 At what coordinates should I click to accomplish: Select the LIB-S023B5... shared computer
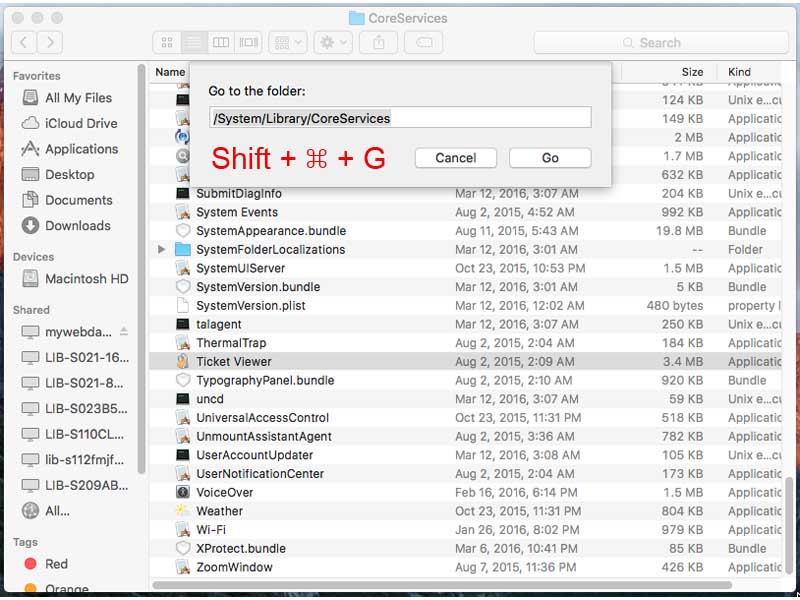pos(74,409)
